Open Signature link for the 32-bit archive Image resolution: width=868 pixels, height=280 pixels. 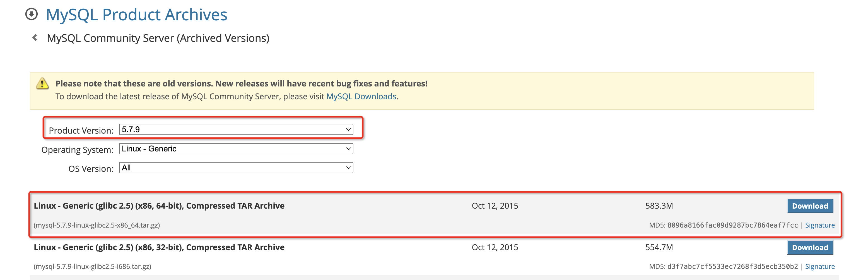pyautogui.click(x=819, y=267)
